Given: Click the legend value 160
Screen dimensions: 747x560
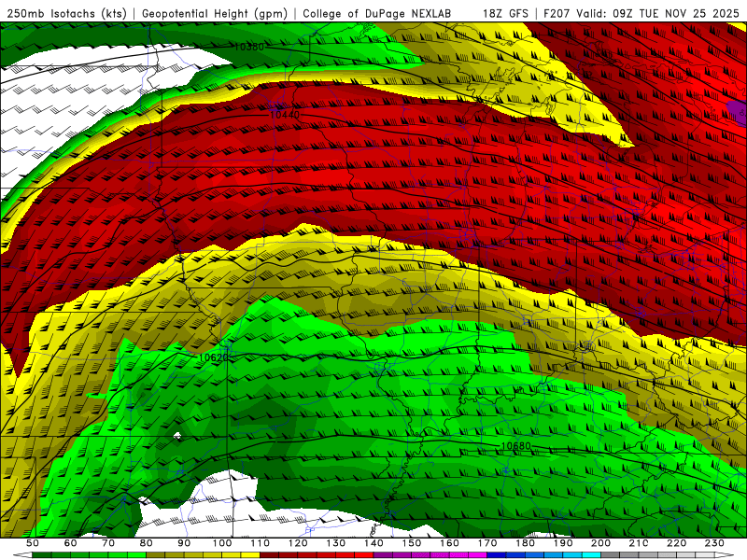Looking at the screenshot, I should pos(449,543).
